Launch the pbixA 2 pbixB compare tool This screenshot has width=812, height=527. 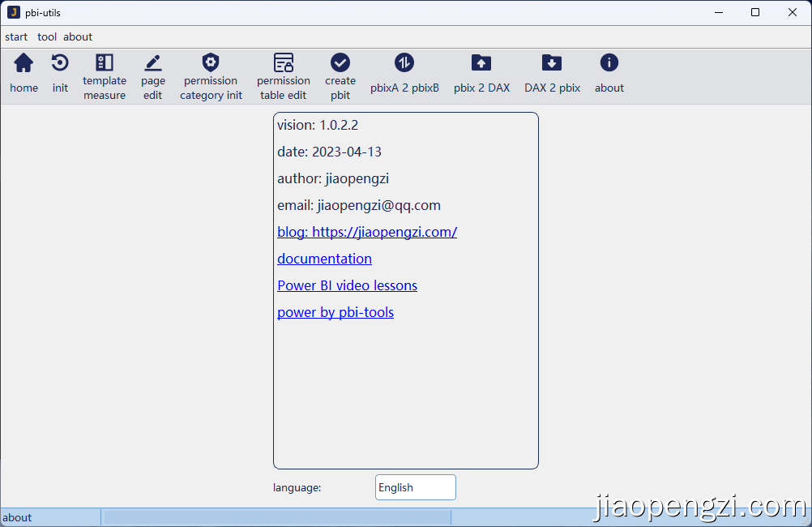coord(404,63)
